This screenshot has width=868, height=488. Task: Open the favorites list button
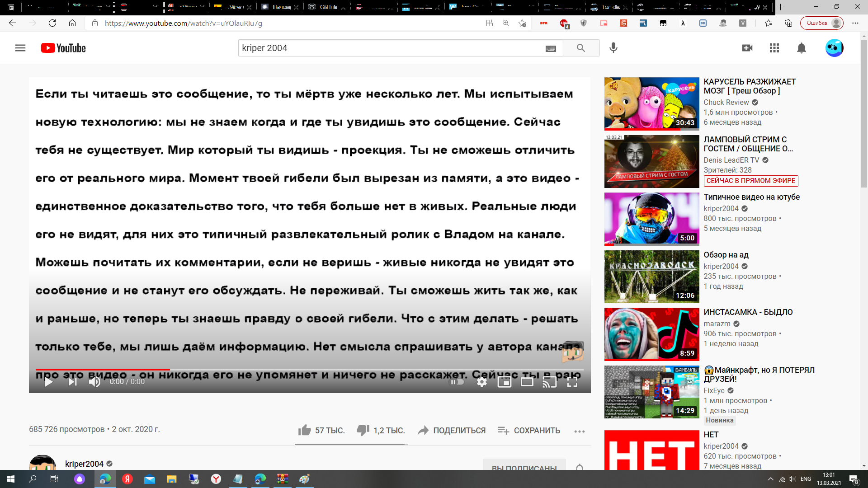(x=769, y=23)
